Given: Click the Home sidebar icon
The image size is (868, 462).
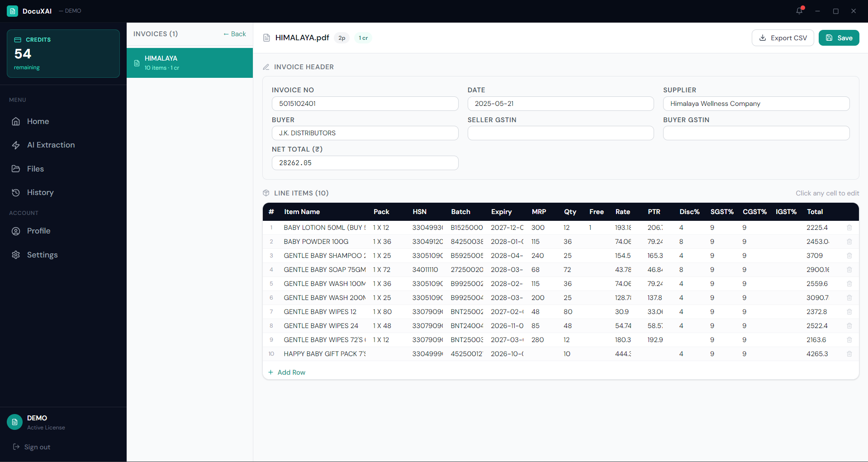Looking at the screenshot, I should [x=16, y=121].
